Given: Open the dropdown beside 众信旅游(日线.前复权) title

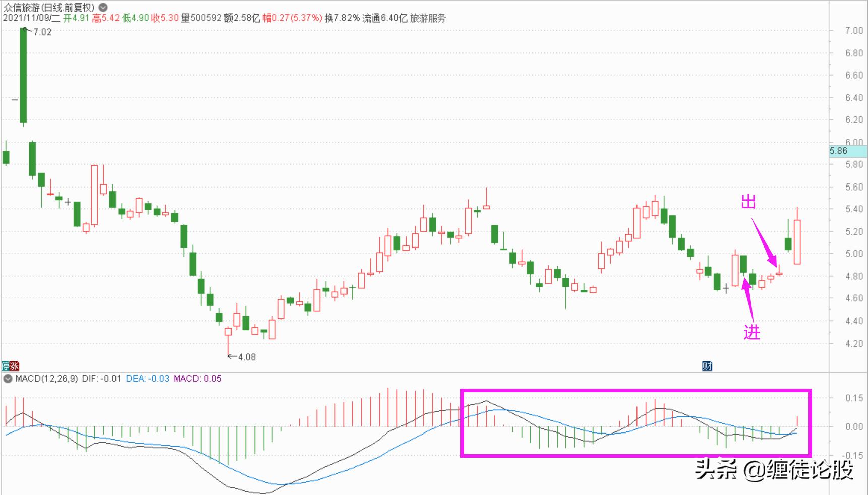Looking at the screenshot, I should coord(103,7).
